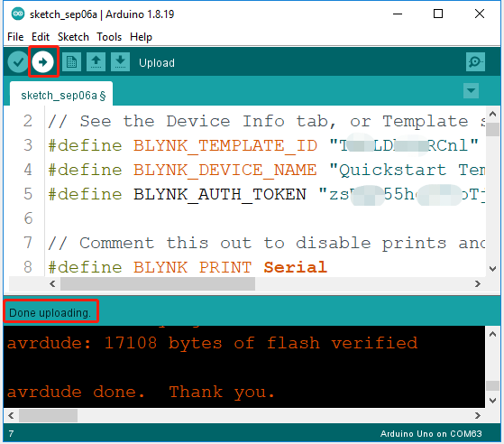Screen dimensions: 504x444
Task: Open the Sketch menu
Action: pos(73,37)
